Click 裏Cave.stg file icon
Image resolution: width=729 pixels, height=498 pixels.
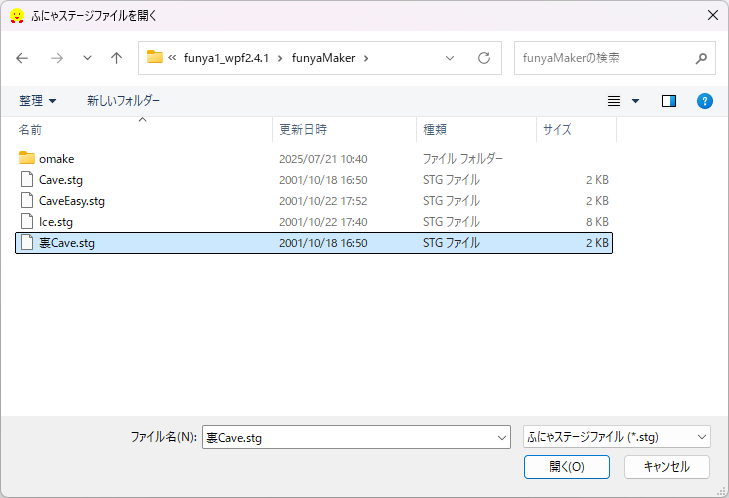(27, 242)
